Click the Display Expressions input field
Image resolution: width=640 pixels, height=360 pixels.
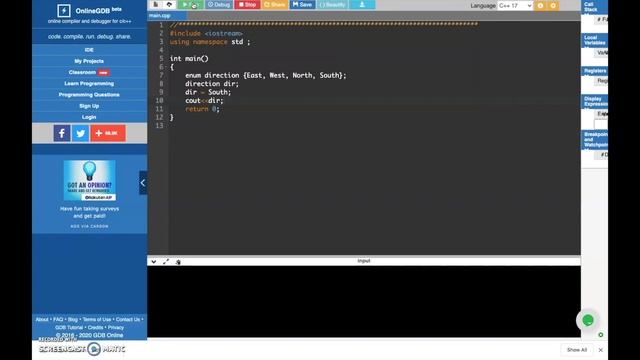pos(601,124)
